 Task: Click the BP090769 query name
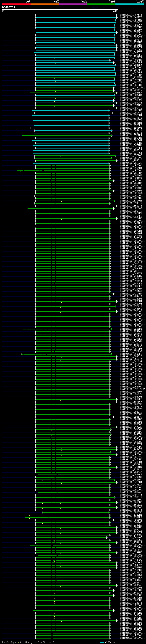pyautogui.click(x=8, y=8)
